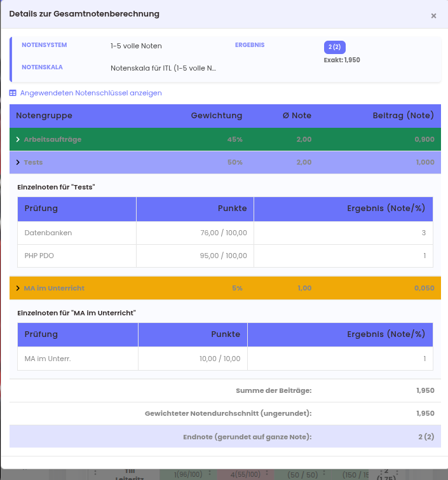
Task: Click the '2 (2)' Ergebnis badge
Action: [x=334, y=47]
